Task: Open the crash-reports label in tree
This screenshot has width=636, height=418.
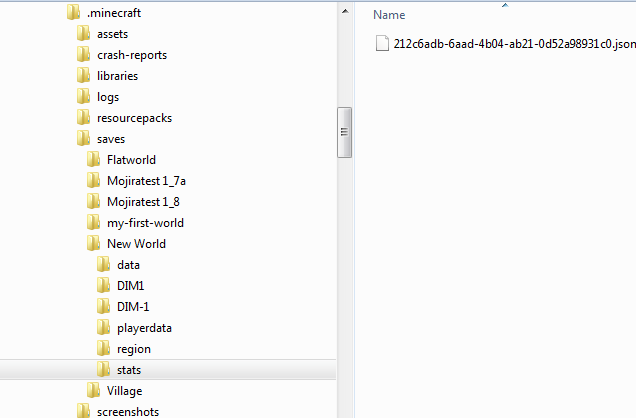Action: [x=132, y=55]
